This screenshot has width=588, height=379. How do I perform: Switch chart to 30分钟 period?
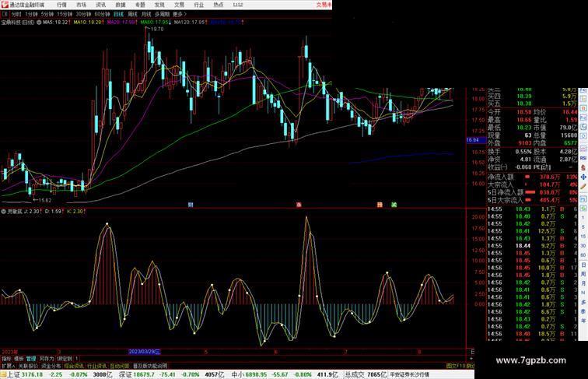tap(83, 14)
